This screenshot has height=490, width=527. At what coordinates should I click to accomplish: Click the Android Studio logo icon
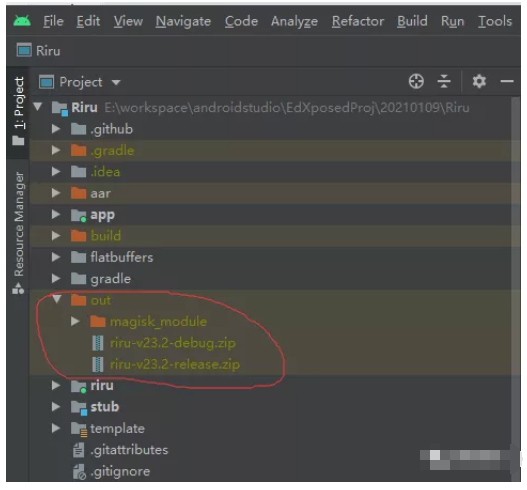[x=22, y=21]
